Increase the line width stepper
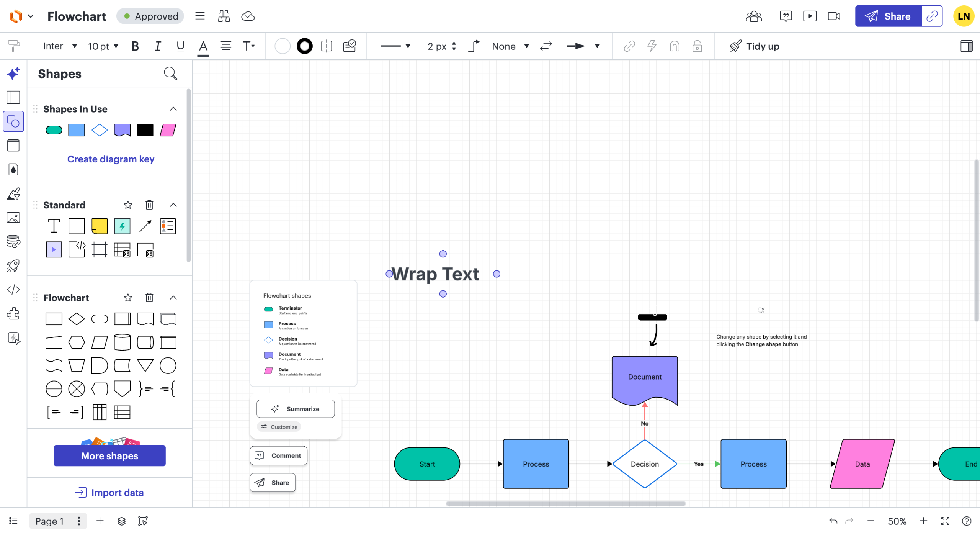This screenshot has width=980, height=534. (x=454, y=43)
